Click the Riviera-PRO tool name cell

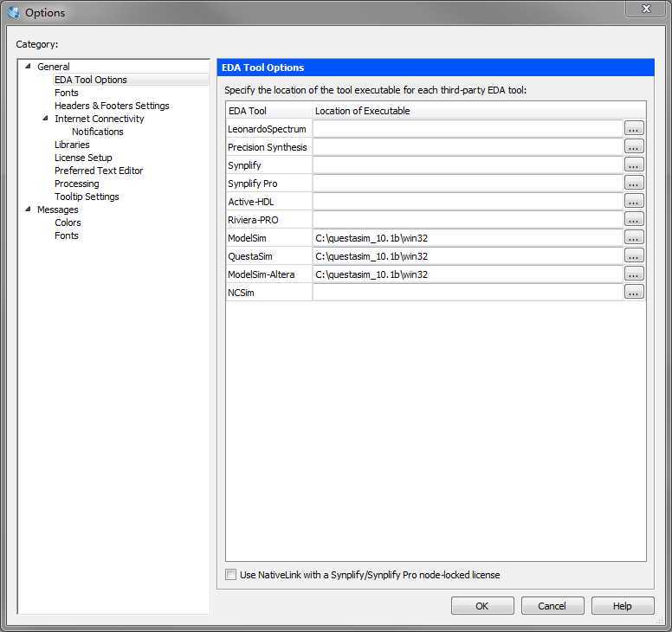(268, 219)
